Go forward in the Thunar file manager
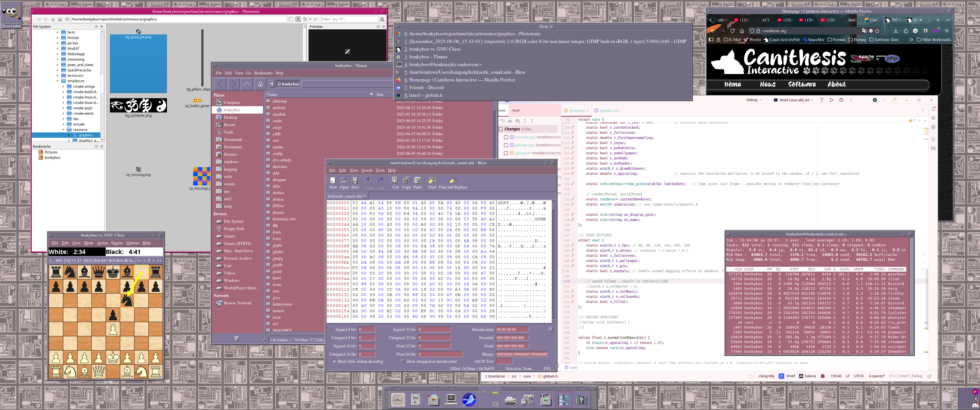The height and width of the screenshot is (410, 980). 233,84
